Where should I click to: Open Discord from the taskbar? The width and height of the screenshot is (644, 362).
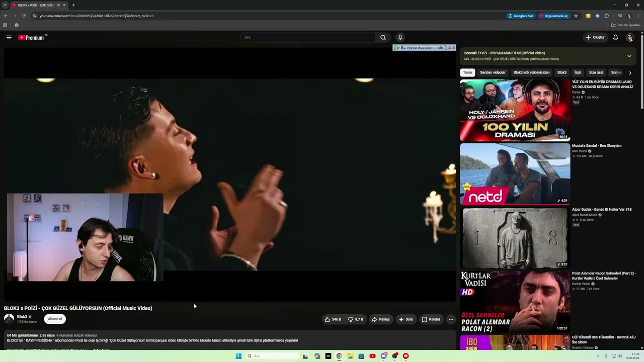(x=383, y=356)
